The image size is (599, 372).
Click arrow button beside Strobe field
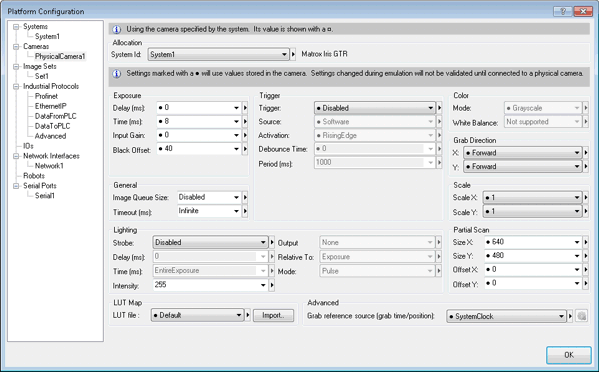click(272, 242)
